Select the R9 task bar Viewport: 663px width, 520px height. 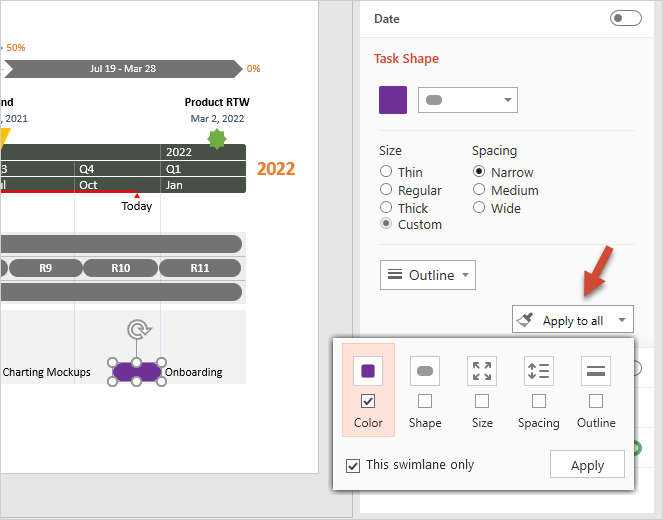[x=46, y=268]
